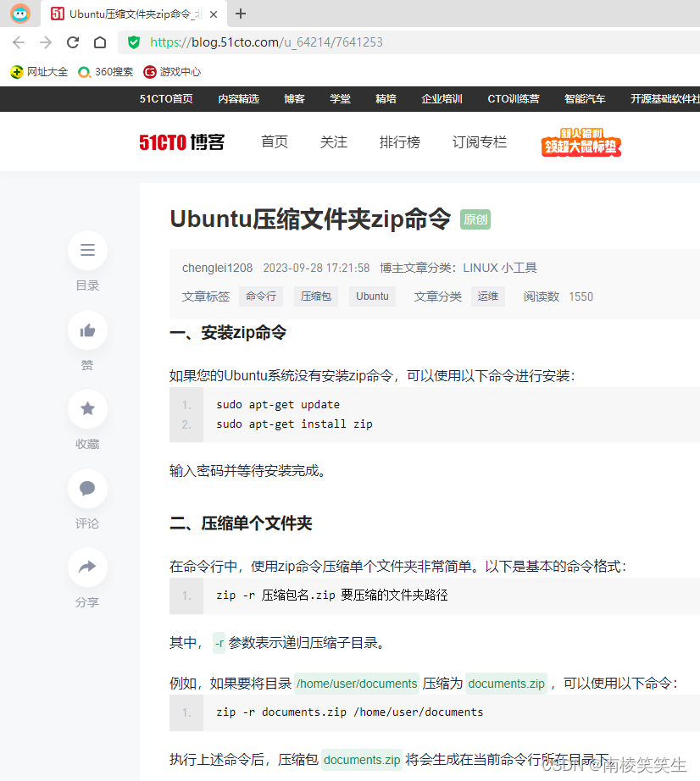This screenshot has width=700, height=781.
Task: Click the 新人福利 promotional banner
Action: point(581,142)
